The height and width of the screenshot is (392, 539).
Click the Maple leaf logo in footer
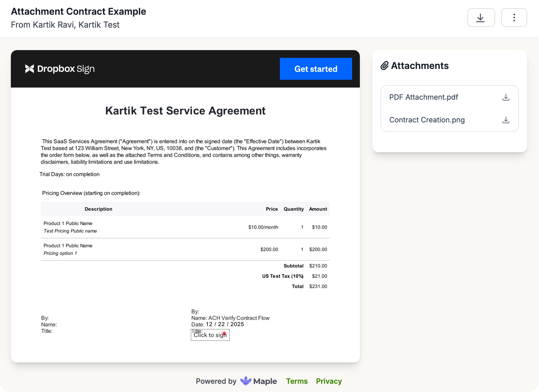tap(246, 381)
